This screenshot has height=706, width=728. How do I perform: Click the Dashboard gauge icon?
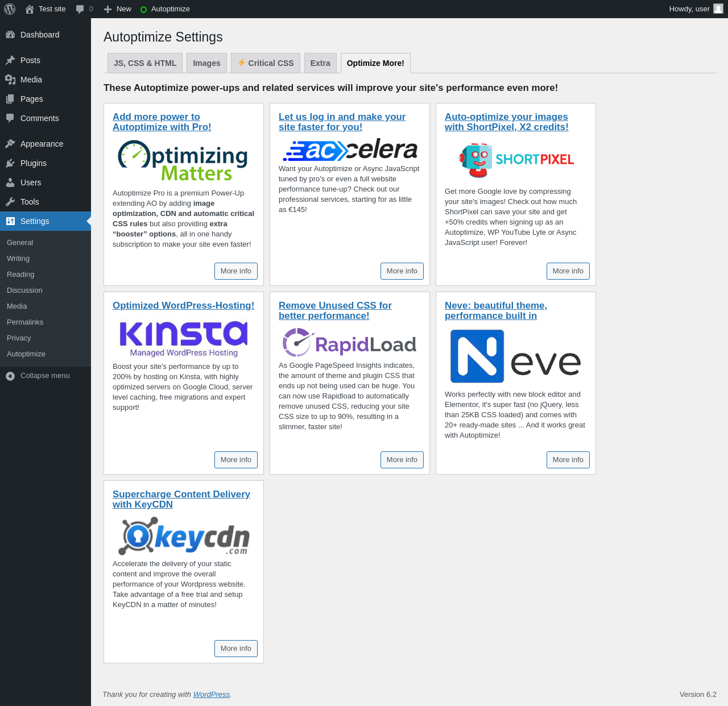click(10, 35)
